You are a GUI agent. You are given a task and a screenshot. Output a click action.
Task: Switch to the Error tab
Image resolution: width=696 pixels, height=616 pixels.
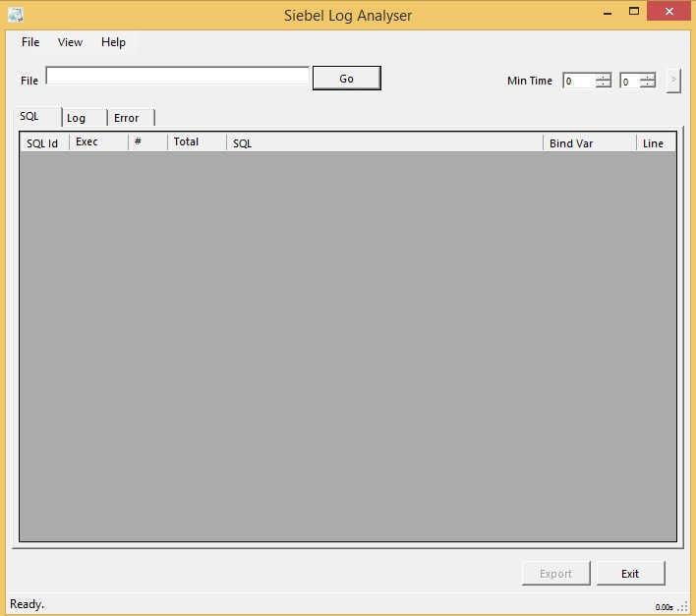tap(131, 118)
